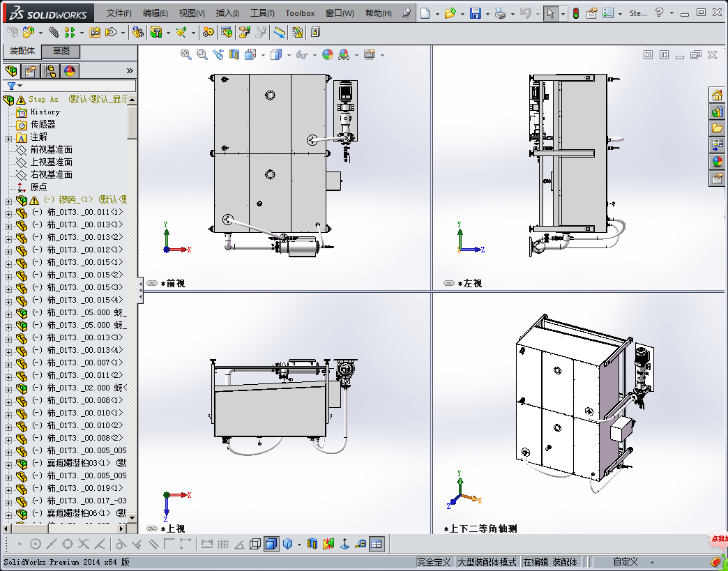Click the File Properties icon

pos(591,13)
